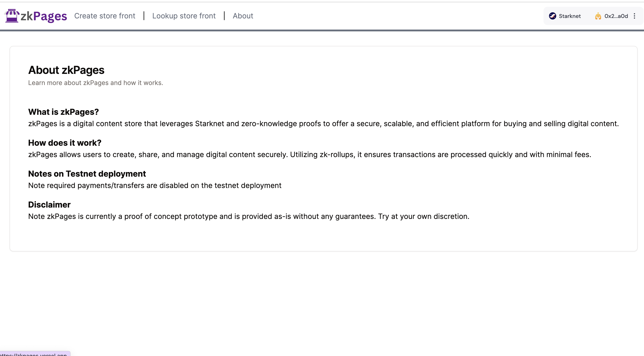Click the 'How does it work?' heading

tap(65, 143)
